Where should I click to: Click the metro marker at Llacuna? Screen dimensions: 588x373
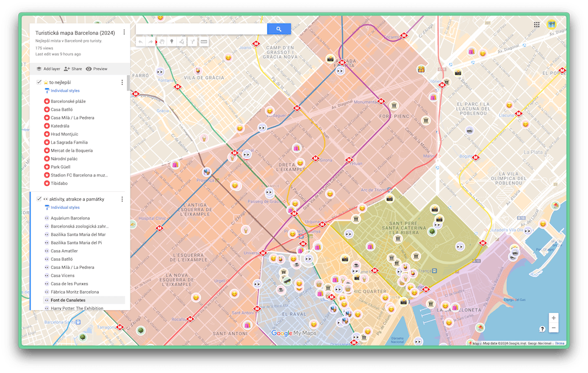click(x=519, y=114)
